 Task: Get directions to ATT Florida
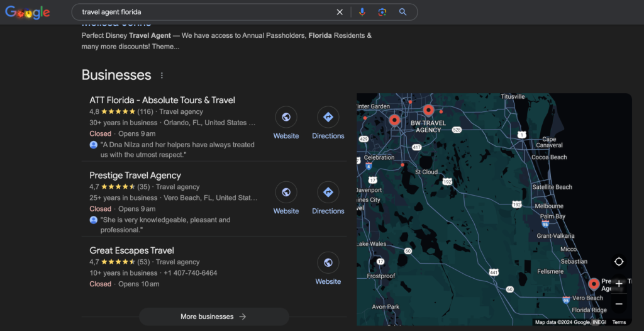(x=328, y=117)
